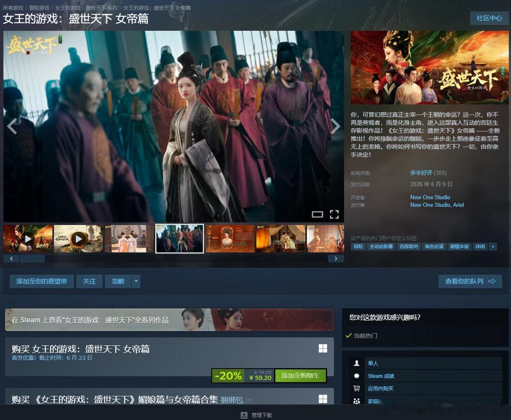511x420 pixels.
Task: Select the 冒险 tag
Action: point(358,246)
